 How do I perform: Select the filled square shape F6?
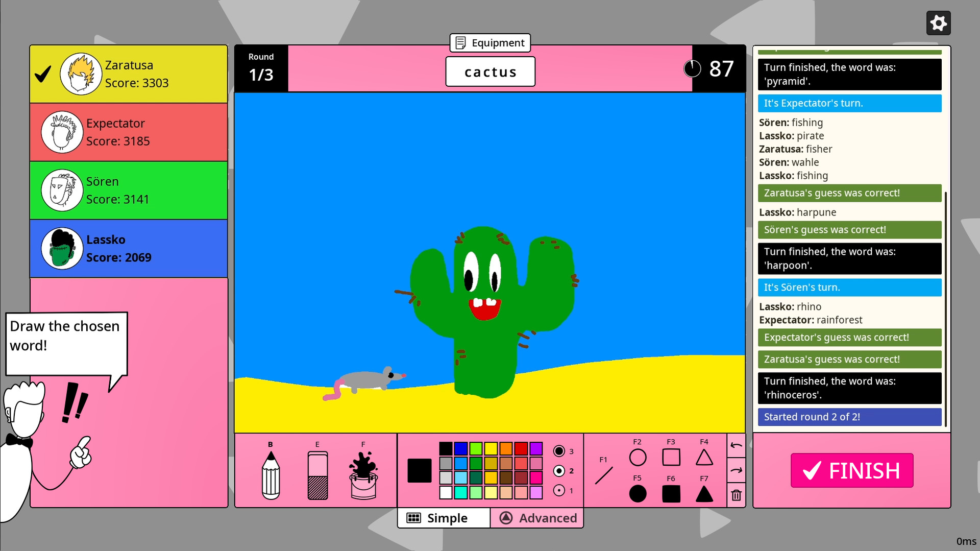[x=671, y=494]
